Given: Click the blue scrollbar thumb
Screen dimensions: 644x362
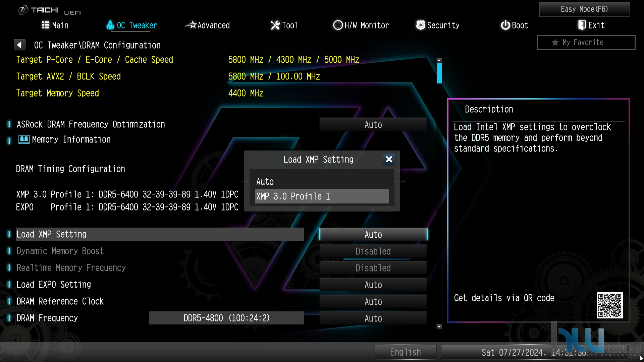Looking at the screenshot, I should (x=439, y=73).
